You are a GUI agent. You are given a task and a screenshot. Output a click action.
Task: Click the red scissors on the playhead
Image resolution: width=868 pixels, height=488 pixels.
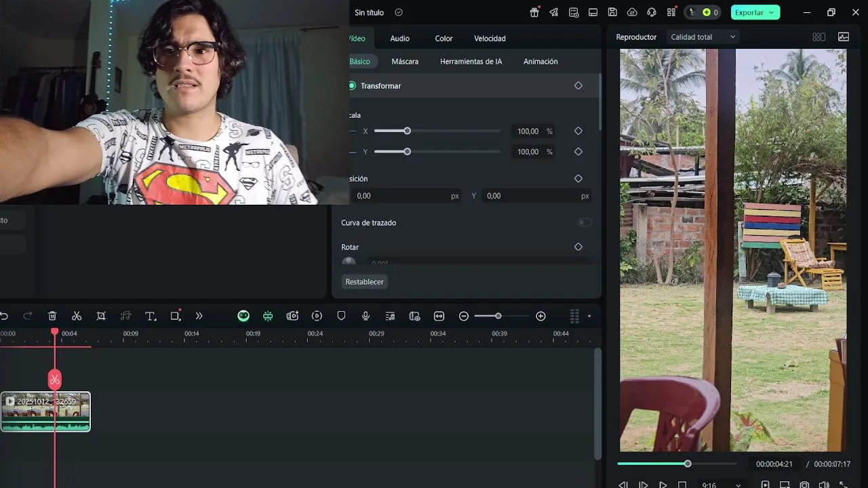point(55,380)
